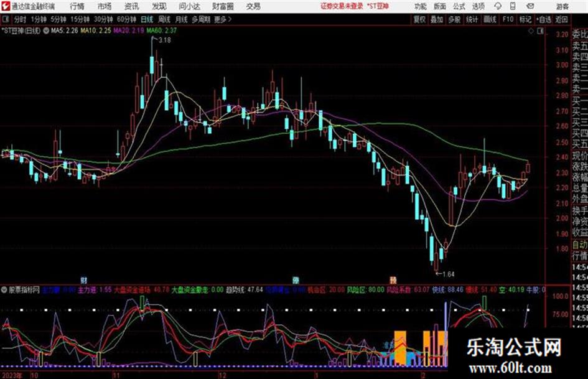Click the MA60: 2.37 value
This screenshot has width=588, height=379.
162,30
